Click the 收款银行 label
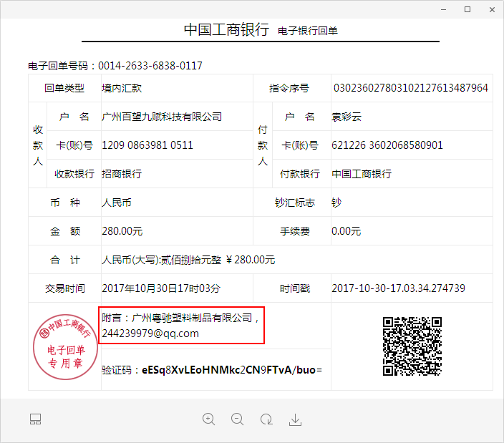The width and height of the screenshot is (504, 443). tap(74, 174)
